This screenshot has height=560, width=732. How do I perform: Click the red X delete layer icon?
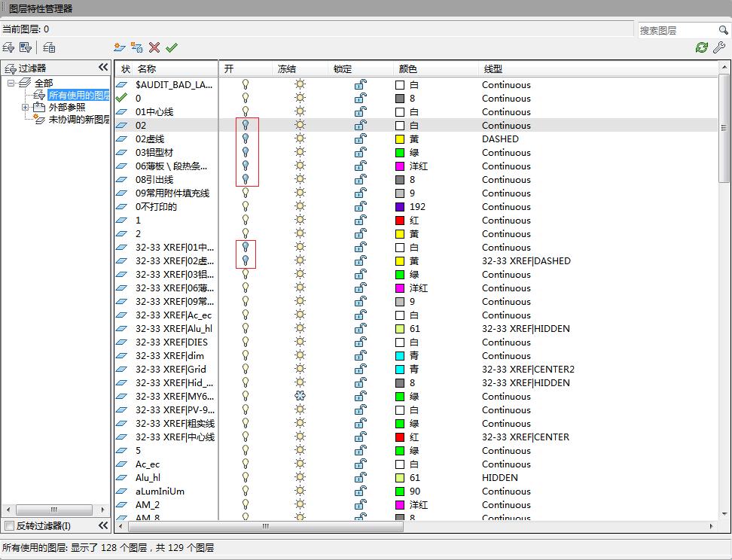154,47
